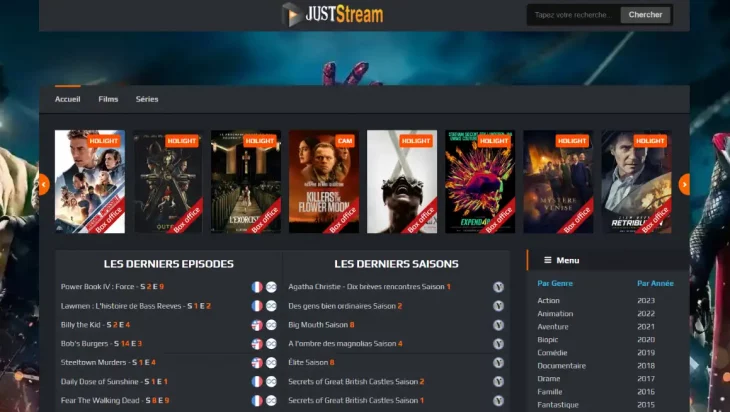Viewport: 730px width, 412px height.
Task: Filter by year 2020
Action: (x=646, y=340)
